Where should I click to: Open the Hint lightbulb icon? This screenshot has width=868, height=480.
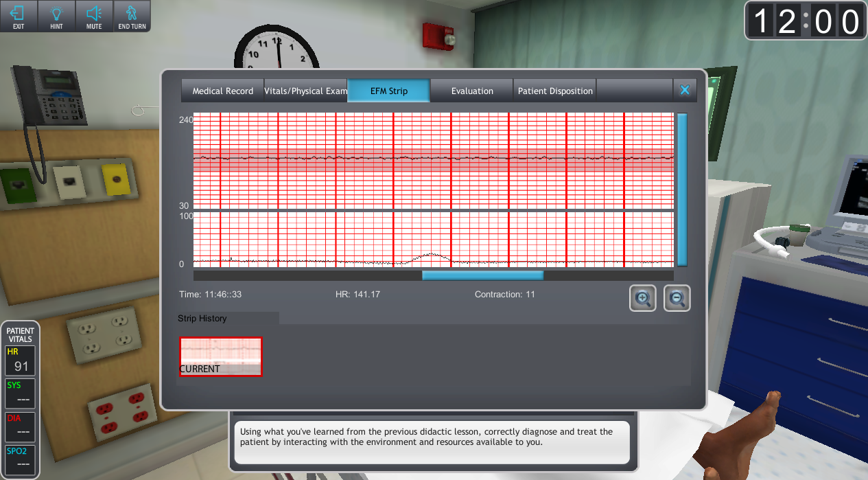click(x=56, y=16)
